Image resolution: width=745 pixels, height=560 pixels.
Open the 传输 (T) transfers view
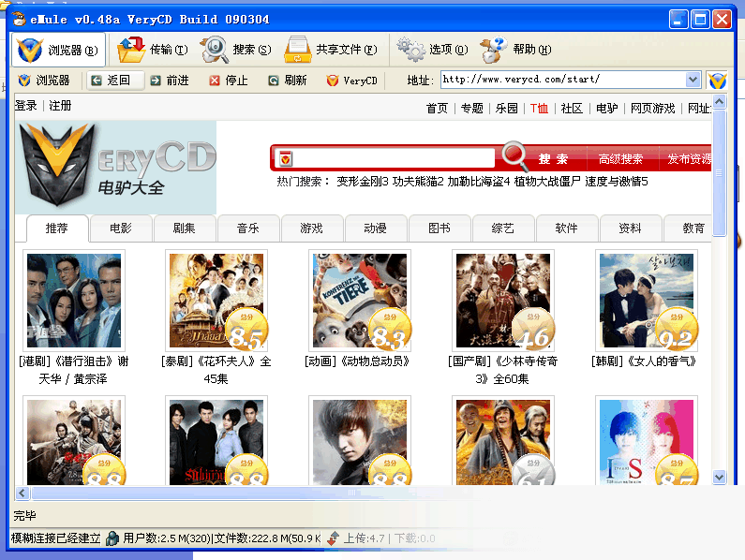(153, 50)
